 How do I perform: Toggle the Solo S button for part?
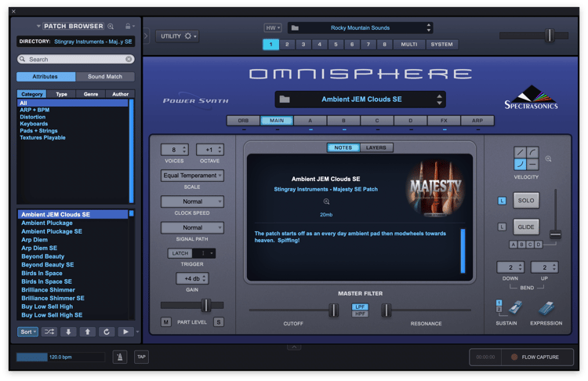[x=219, y=322]
